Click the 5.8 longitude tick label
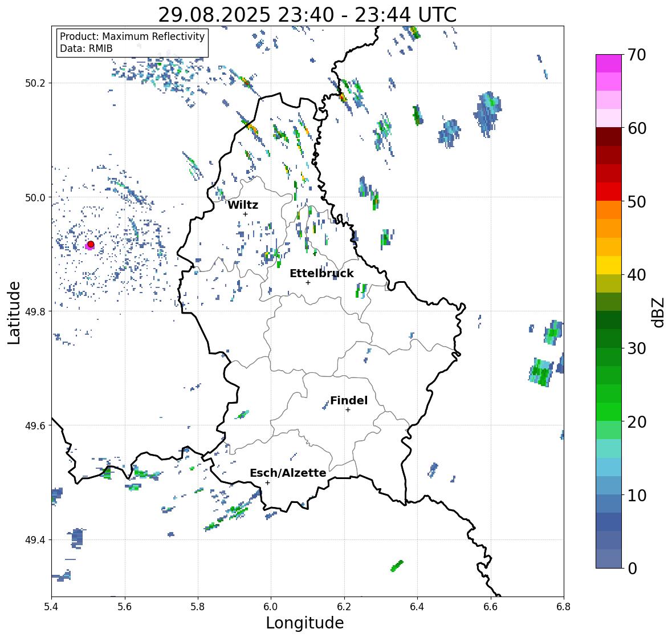 tap(198, 607)
